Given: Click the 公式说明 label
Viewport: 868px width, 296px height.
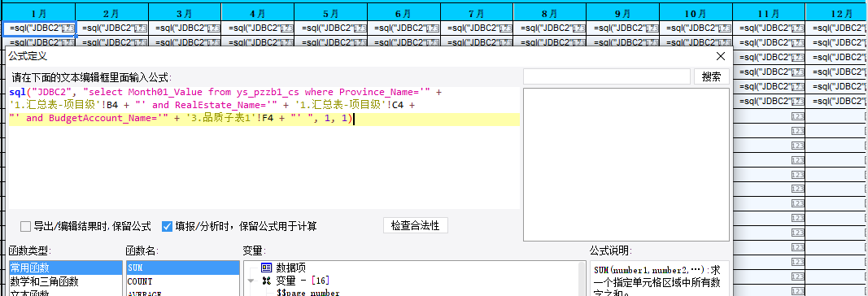Looking at the screenshot, I should pyautogui.click(x=611, y=251).
